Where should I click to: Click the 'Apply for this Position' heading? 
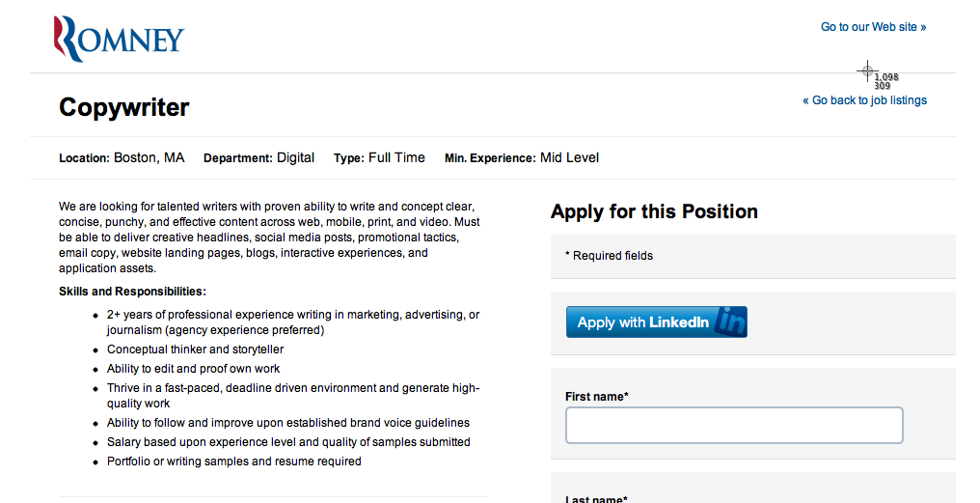click(x=654, y=211)
